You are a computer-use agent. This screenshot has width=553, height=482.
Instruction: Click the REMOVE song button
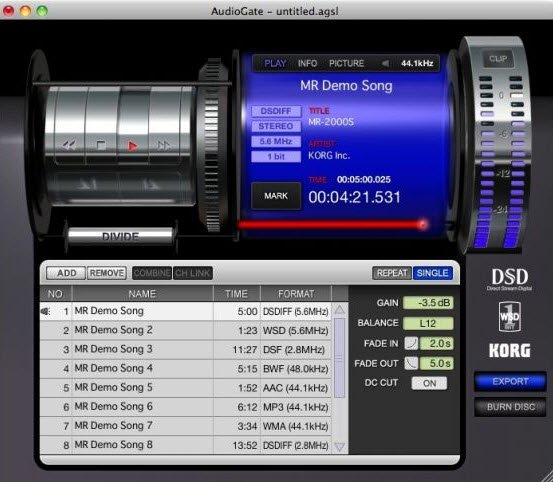(107, 273)
